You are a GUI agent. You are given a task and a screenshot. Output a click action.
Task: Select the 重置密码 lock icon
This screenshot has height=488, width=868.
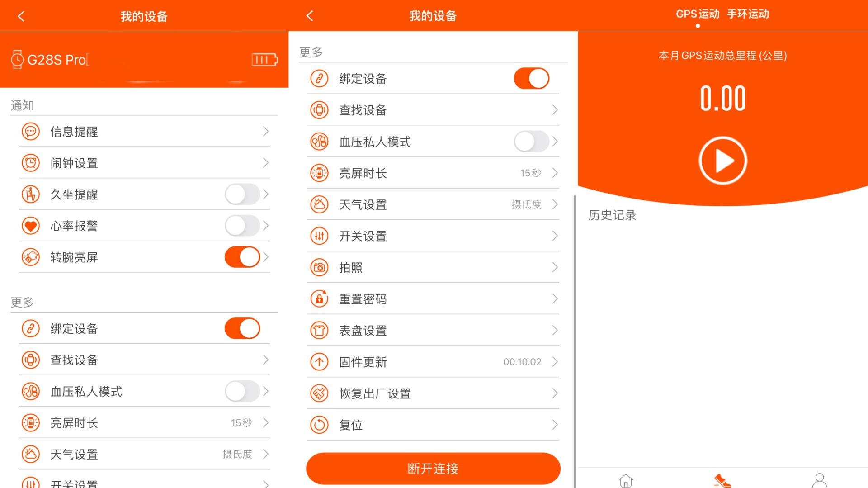click(x=319, y=299)
